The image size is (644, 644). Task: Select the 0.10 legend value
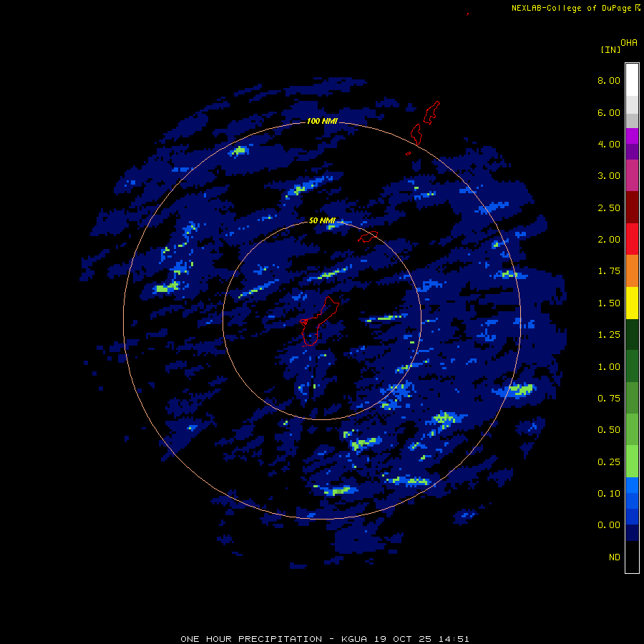point(609,494)
